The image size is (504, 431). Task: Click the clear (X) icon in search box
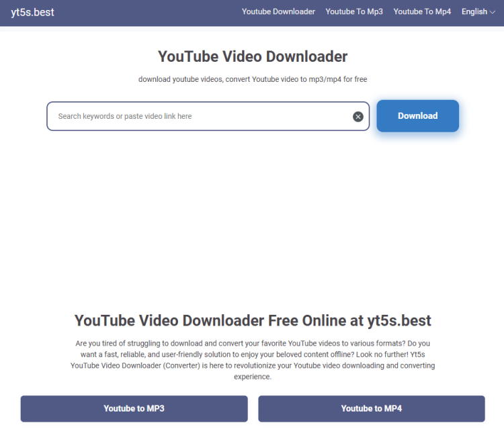pyautogui.click(x=358, y=117)
